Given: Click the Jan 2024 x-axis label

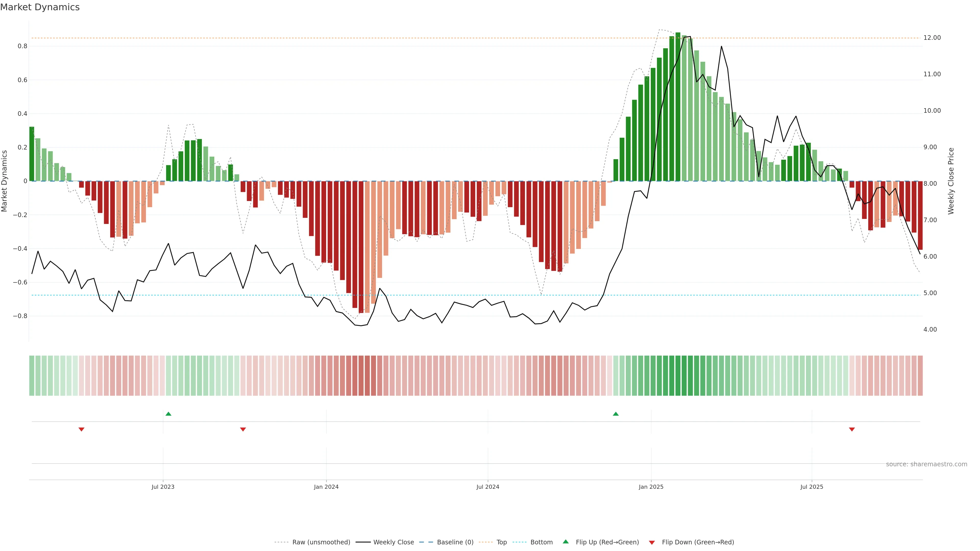Looking at the screenshot, I should pyautogui.click(x=326, y=487).
